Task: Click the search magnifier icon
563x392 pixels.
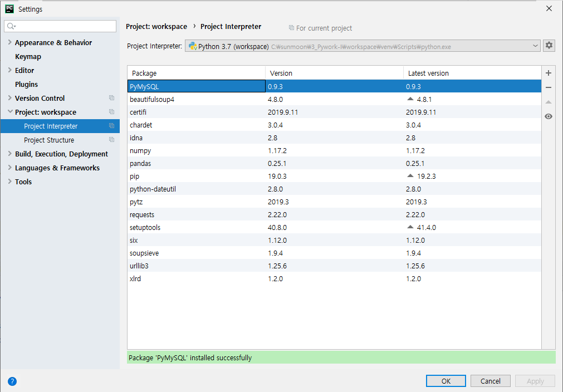Action: pyautogui.click(x=11, y=26)
